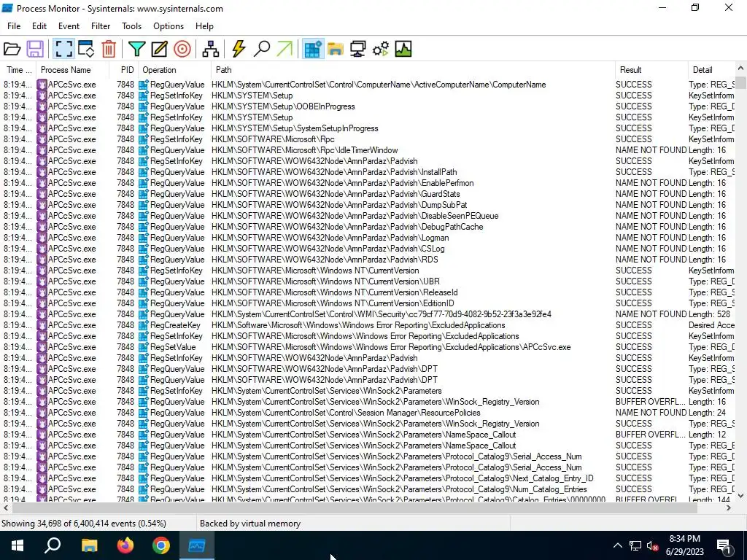Click the RegCreateKey operation cell
Image resolution: width=747 pixels, height=560 pixels.
tap(175, 325)
